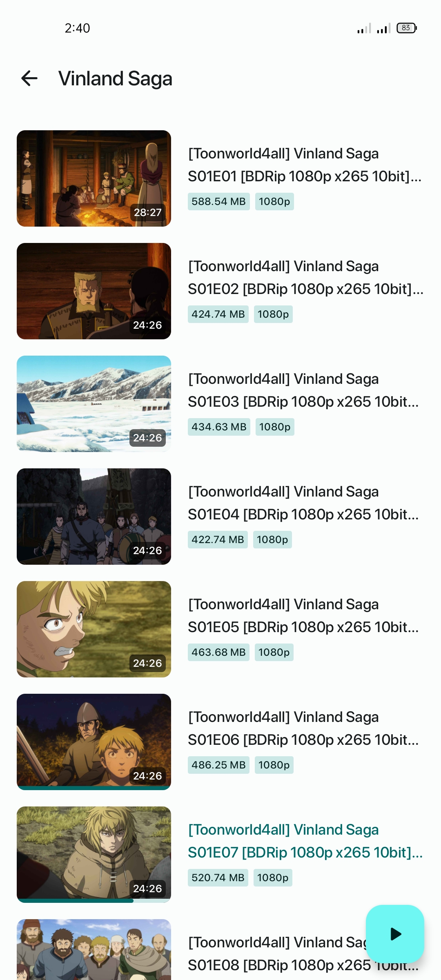Tap the Vinland Saga page heading

[115, 78]
